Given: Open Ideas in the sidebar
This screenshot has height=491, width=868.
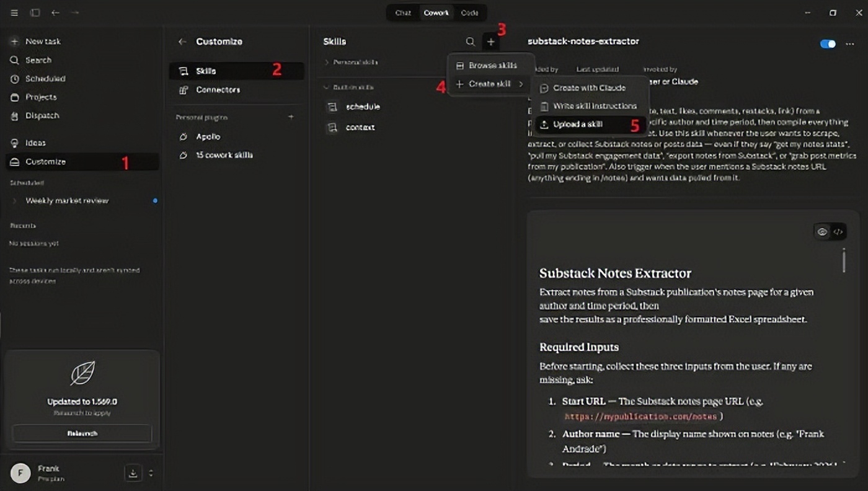Looking at the screenshot, I should coord(82,143).
